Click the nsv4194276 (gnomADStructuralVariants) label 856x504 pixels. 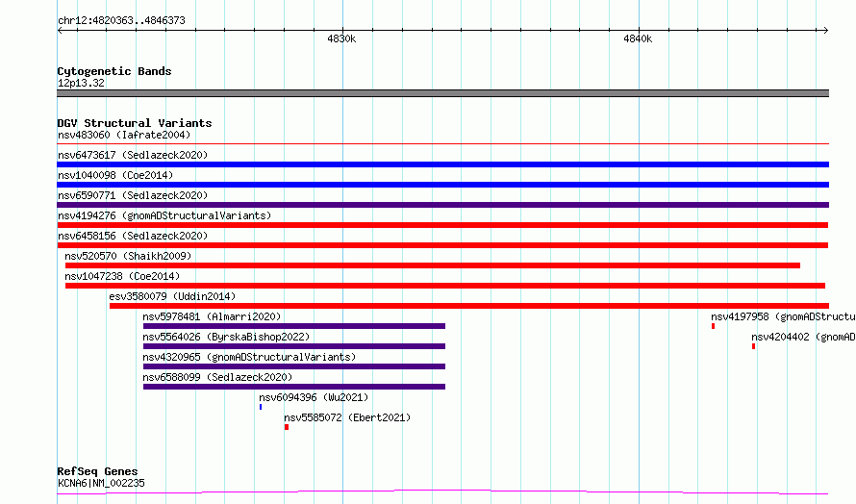pos(164,215)
